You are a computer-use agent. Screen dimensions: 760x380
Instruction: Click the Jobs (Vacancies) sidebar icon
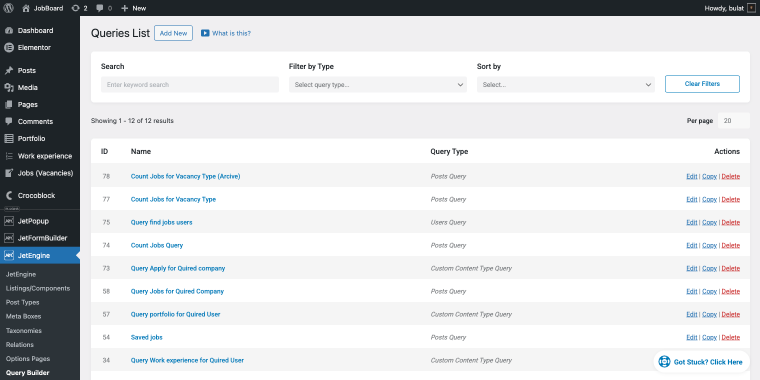[9, 173]
